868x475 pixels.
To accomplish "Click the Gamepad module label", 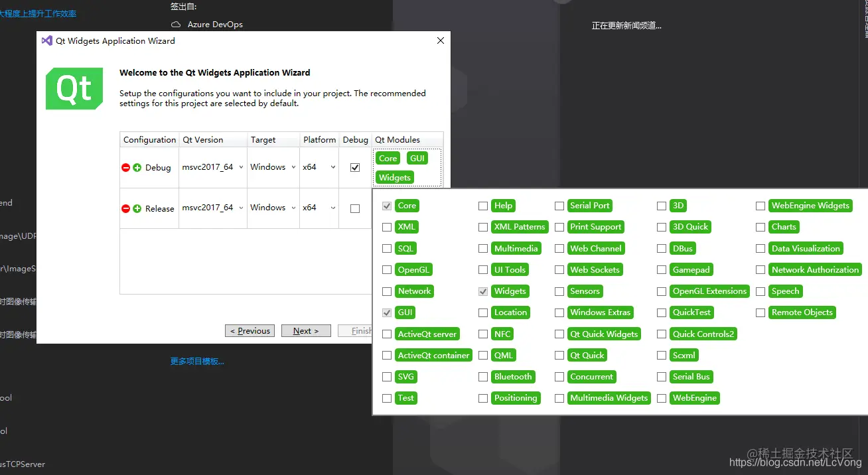I will [691, 270].
